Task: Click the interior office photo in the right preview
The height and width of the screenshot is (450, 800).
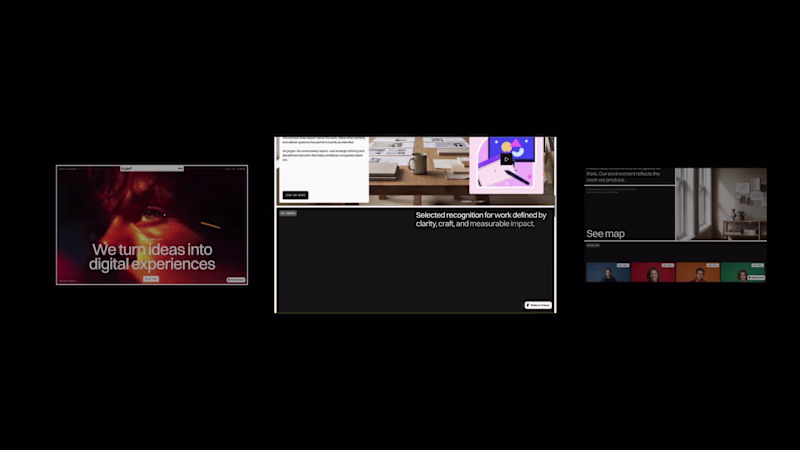Action: click(721, 204)
